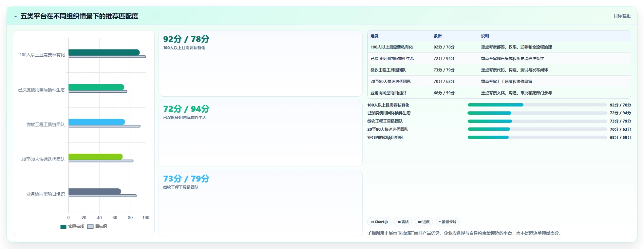This screenshot has height=249, width=644.
Task: Click table value 72分 / 94分
Action: 444,59
